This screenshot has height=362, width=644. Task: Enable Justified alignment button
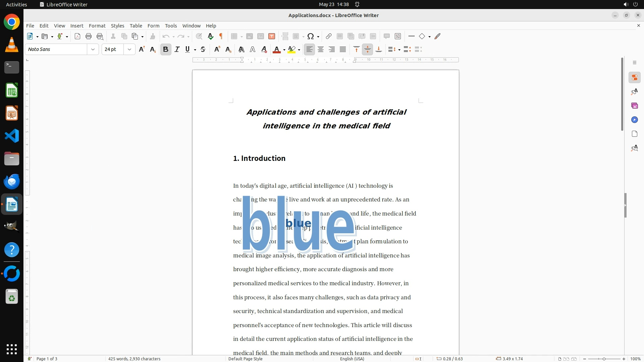[x=343, y=50]
